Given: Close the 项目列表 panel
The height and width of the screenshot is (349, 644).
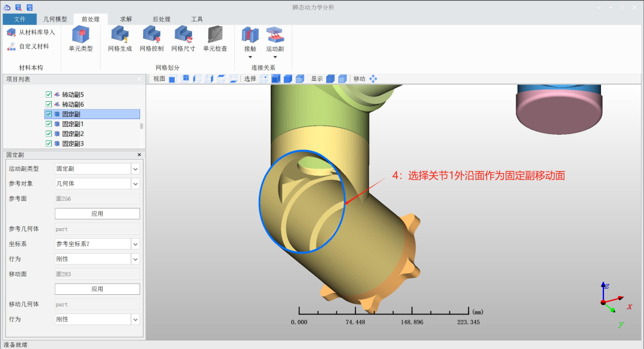Looking at the screenshot, I should tap(139, 79).
